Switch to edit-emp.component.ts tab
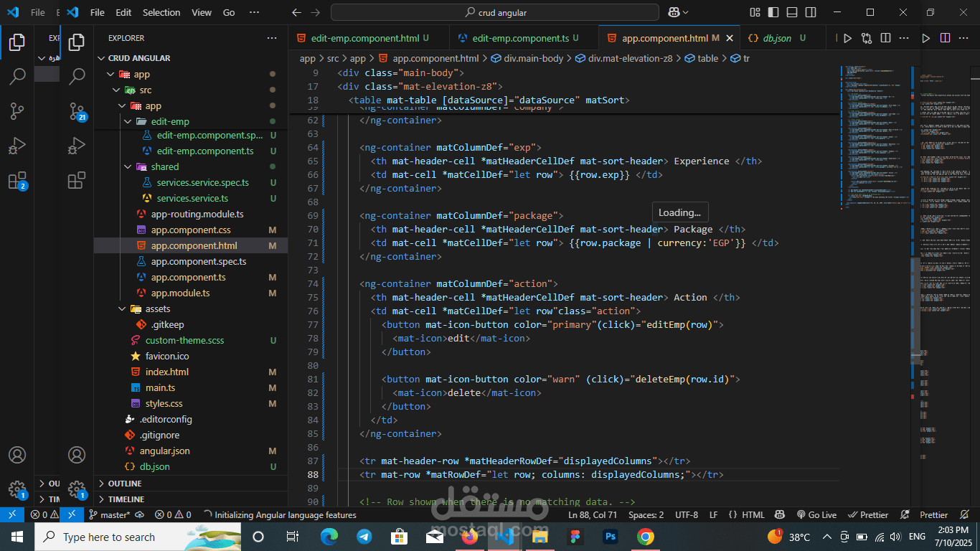 pos(524,38)
